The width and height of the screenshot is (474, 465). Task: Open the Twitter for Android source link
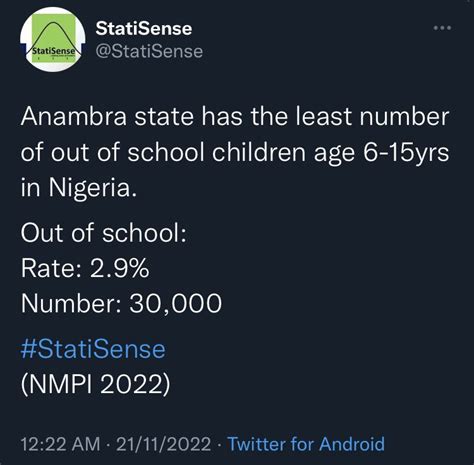point(306,444)
